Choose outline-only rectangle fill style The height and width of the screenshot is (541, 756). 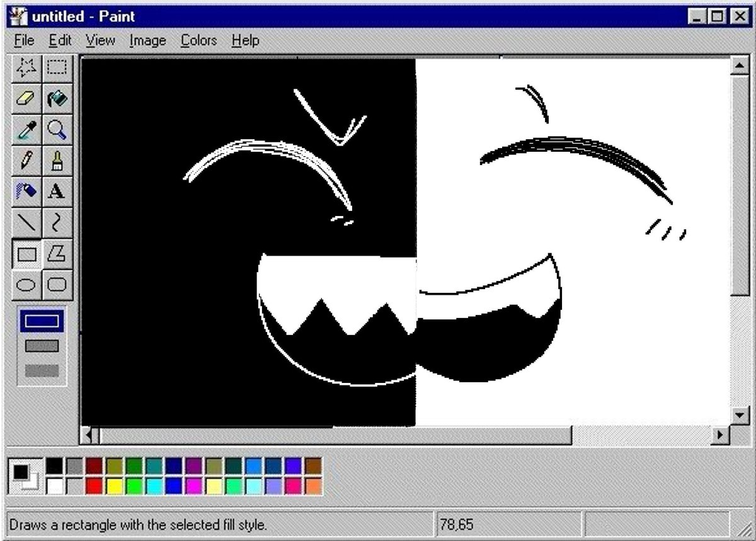[42, 321]
